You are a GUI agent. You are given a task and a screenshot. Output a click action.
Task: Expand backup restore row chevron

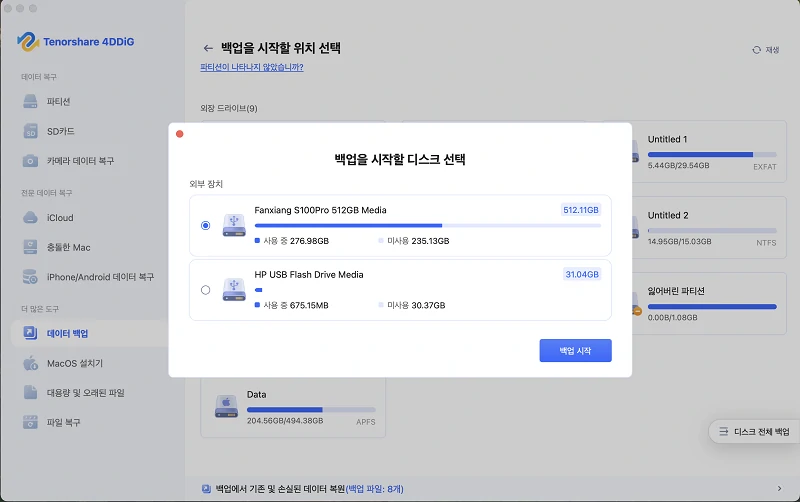(779, 489)
